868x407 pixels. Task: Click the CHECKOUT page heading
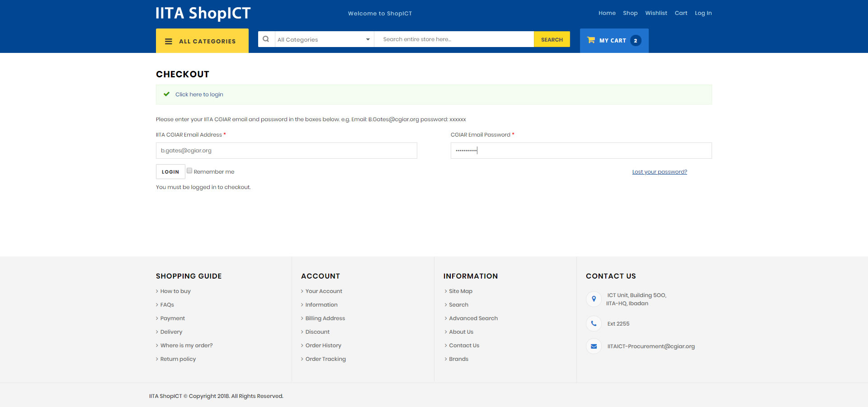tap(183, 74)
